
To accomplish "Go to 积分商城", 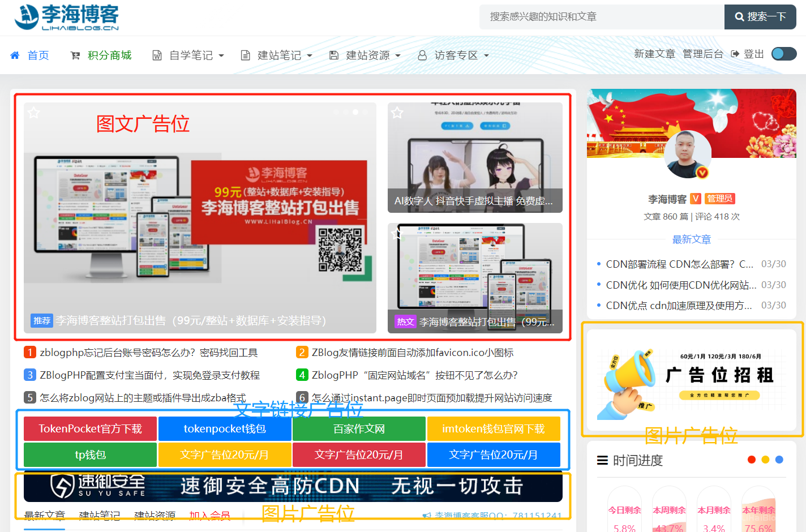I will point(109,55).
